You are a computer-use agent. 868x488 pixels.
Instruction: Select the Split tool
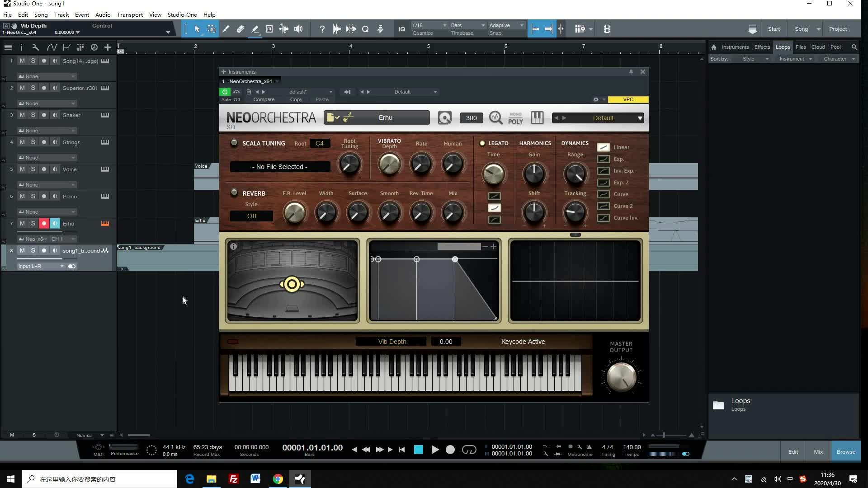pos(226,29)
